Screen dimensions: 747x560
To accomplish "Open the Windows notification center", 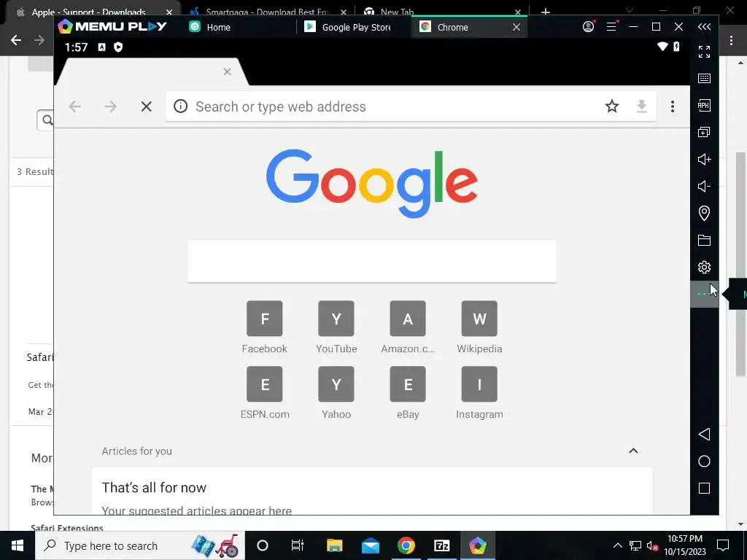I will pyautogui.click(x=723, y=545).
